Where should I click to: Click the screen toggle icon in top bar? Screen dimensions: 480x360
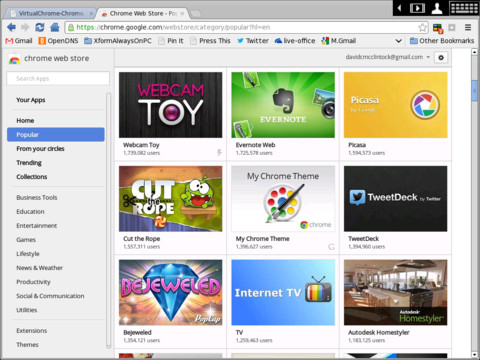point(417,8)
